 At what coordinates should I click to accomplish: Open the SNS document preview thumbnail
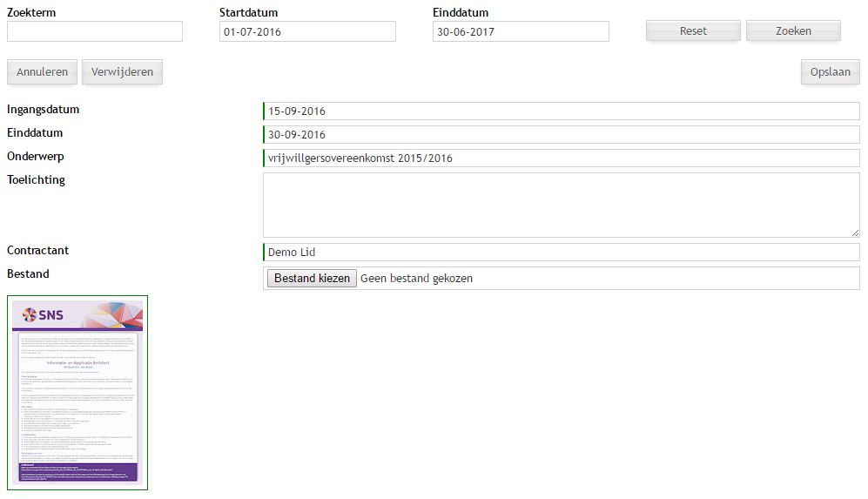[x=77, y=393]
